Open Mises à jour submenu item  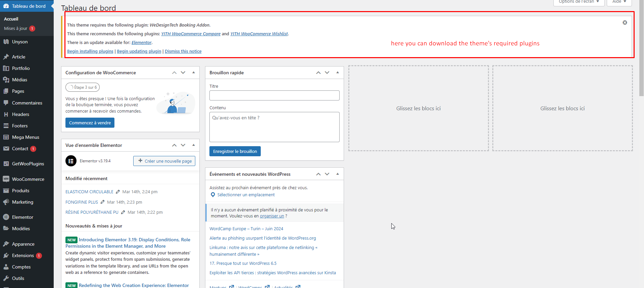pyautogui.click(x=15, y=29)
